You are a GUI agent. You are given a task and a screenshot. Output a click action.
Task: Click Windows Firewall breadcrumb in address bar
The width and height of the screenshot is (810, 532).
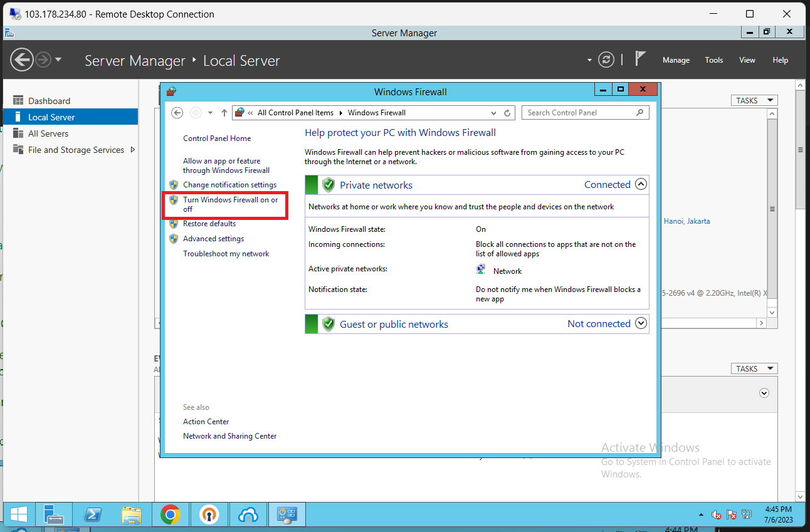tap(377, 113)
